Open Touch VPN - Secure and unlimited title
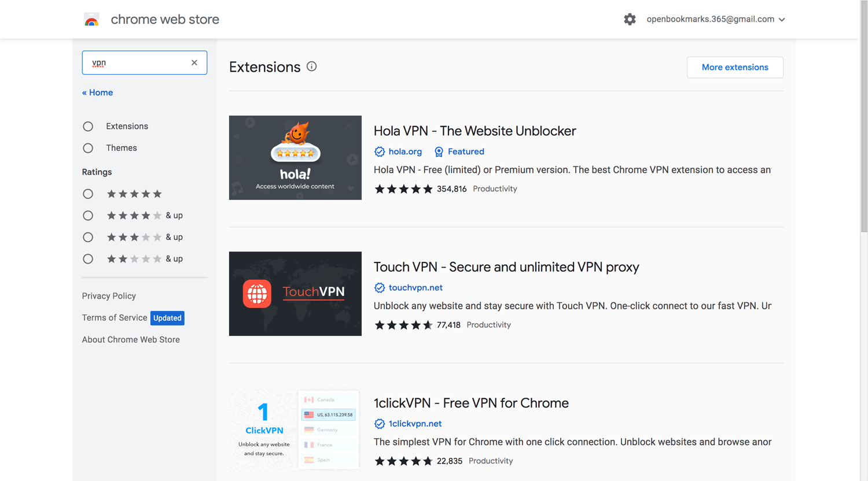868x481 pixels. pyautogui.click(x=506, y=267)
